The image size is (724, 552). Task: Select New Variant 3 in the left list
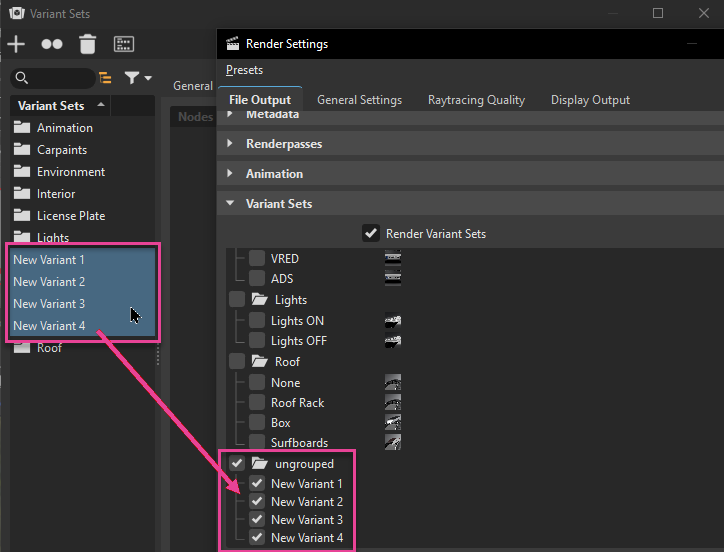[x=82, y=304]
